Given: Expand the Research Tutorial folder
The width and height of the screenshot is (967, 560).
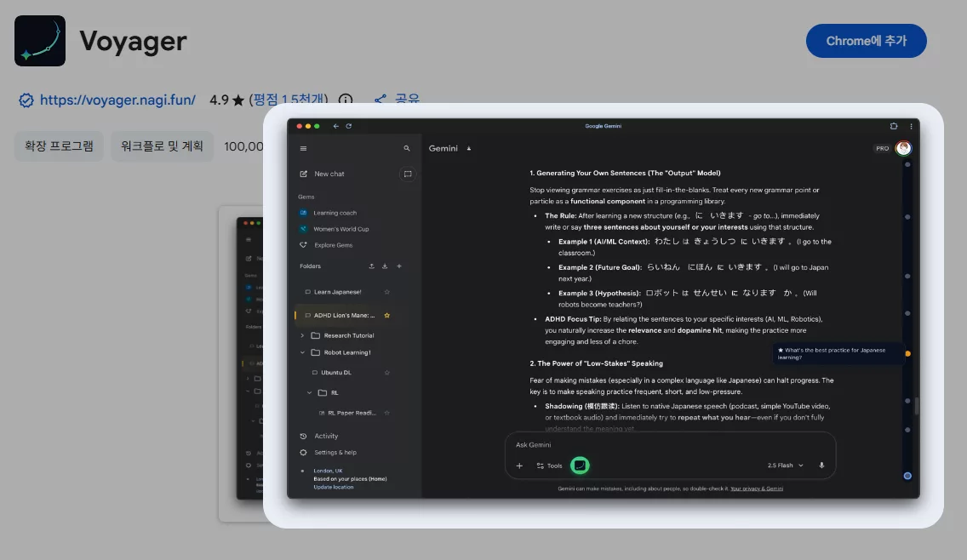Looking at the screenshot, I should (x=302, y=335).
